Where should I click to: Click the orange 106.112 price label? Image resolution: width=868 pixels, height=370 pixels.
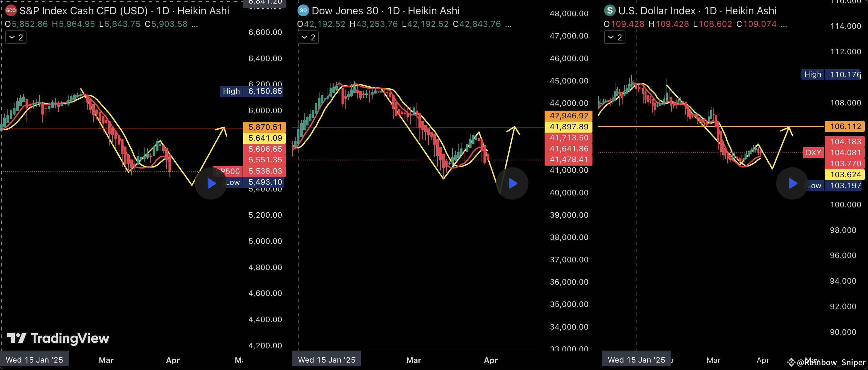click(845, 126)
